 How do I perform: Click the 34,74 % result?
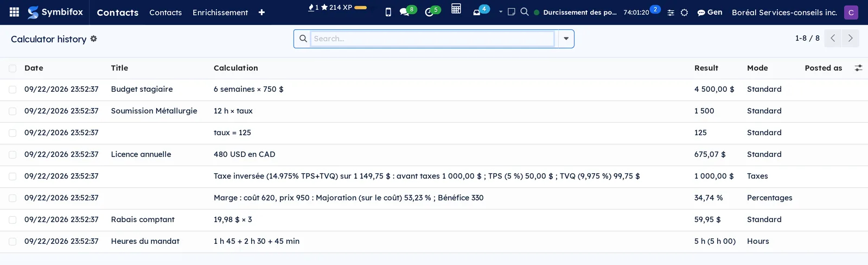pos(709,198)
